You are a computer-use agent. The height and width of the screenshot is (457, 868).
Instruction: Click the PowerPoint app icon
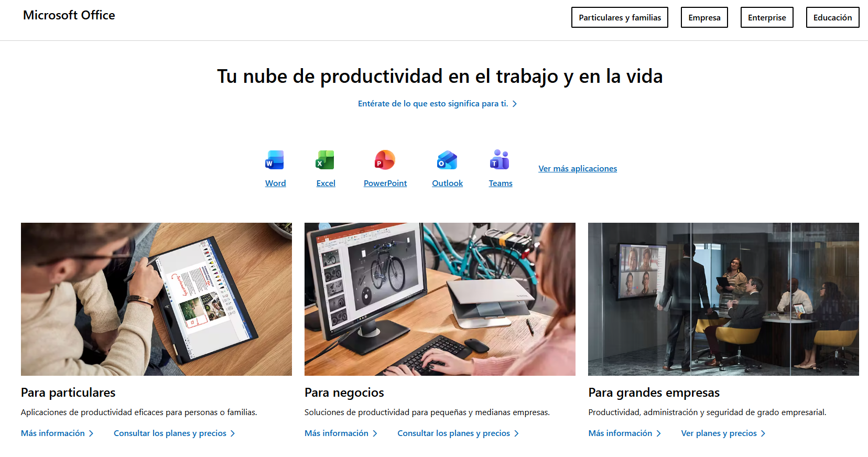coord(385,160)
